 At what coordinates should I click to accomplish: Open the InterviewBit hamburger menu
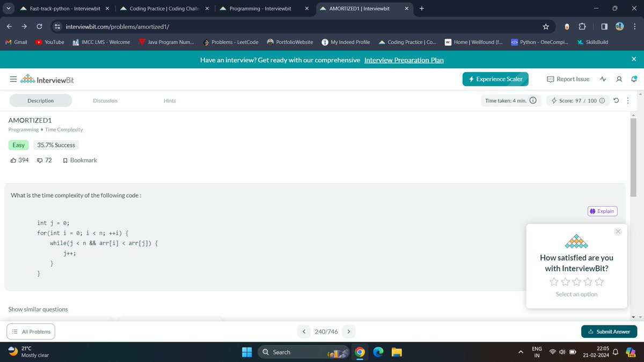13,79
